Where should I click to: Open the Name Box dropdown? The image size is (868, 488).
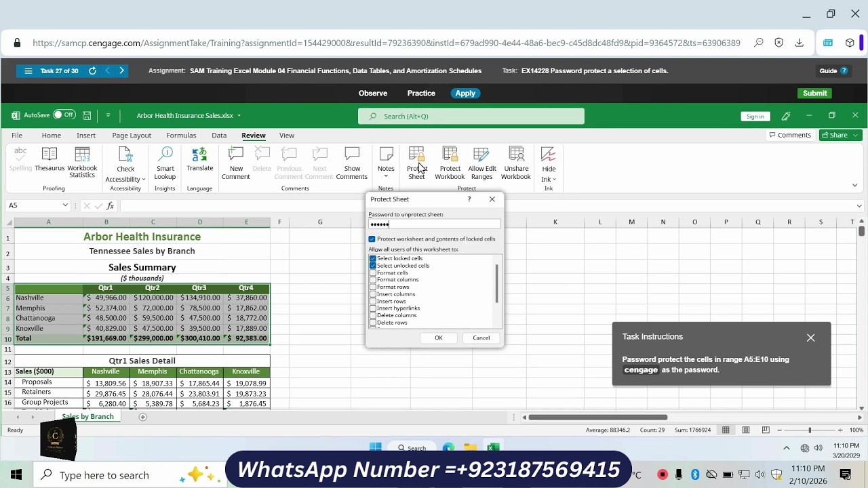point(65,205)
